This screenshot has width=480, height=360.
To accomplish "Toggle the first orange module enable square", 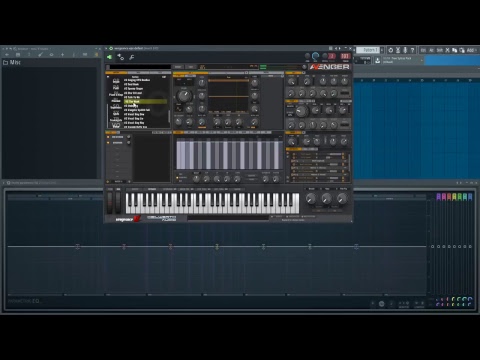I will pyautogui.click(x=108, y=137).
